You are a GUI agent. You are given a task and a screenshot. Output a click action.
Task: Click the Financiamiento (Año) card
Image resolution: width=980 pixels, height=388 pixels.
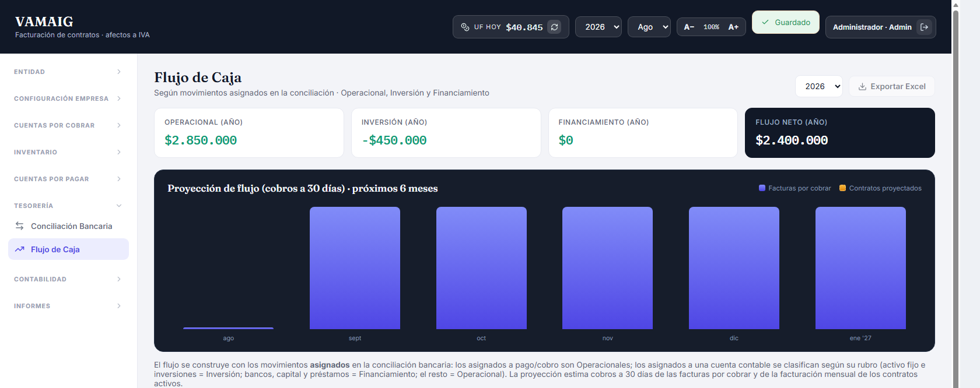tap(643, 133)
